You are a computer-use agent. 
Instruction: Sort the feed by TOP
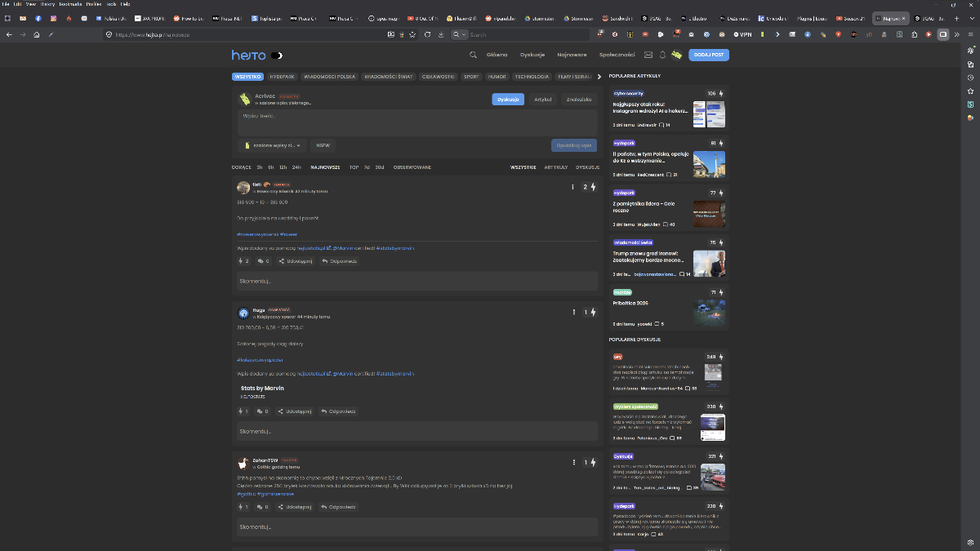point(354,167)
